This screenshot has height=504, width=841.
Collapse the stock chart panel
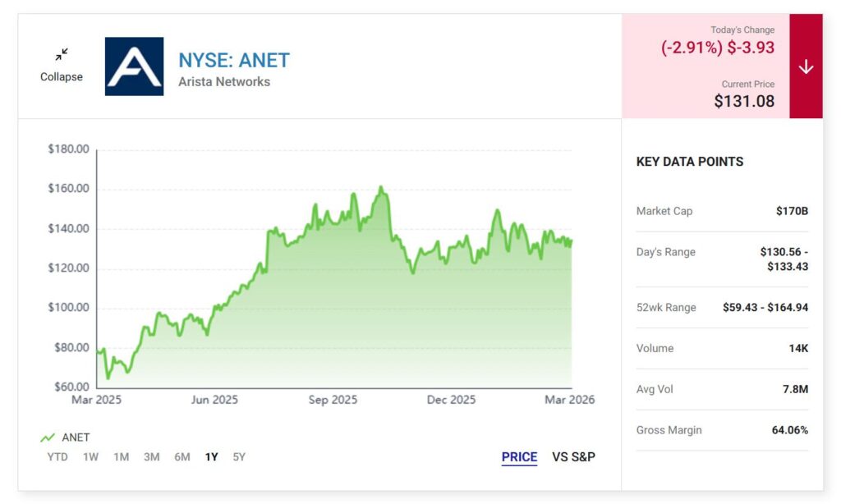click(x=62, y=76)
